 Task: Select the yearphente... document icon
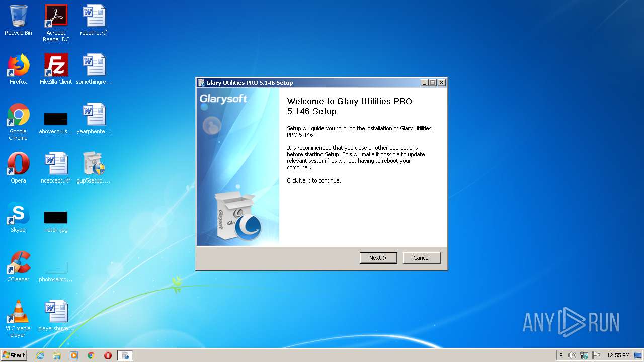click(x=94, y=119)
